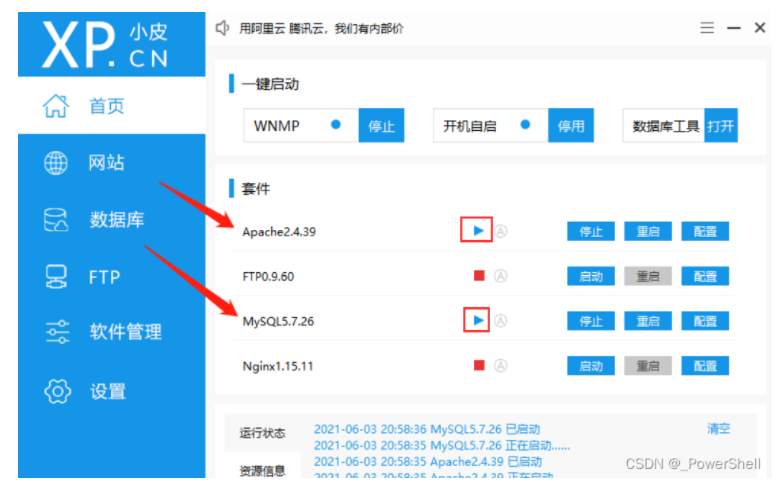Select the Apache2.4.39 name text
784x502 pixels.
coord(279,232)
